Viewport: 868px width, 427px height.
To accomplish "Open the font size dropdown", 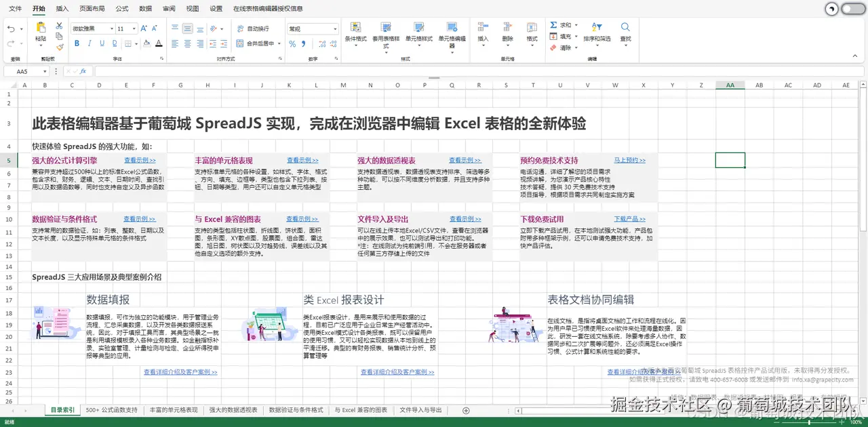I will point(134,30).
